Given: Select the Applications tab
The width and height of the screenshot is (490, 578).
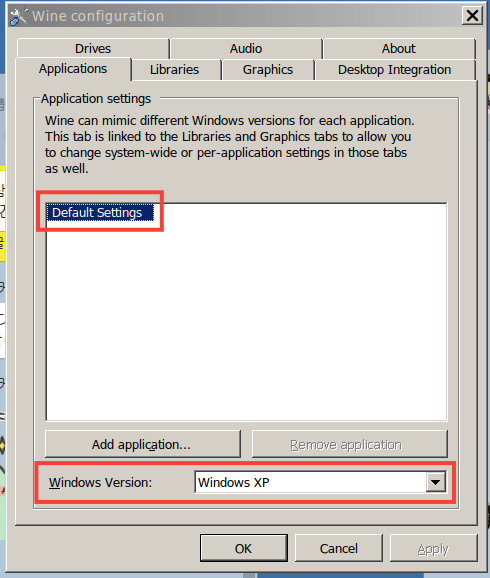Looking at the screenshot, I should pyautogui.click(x=73, y=69).
